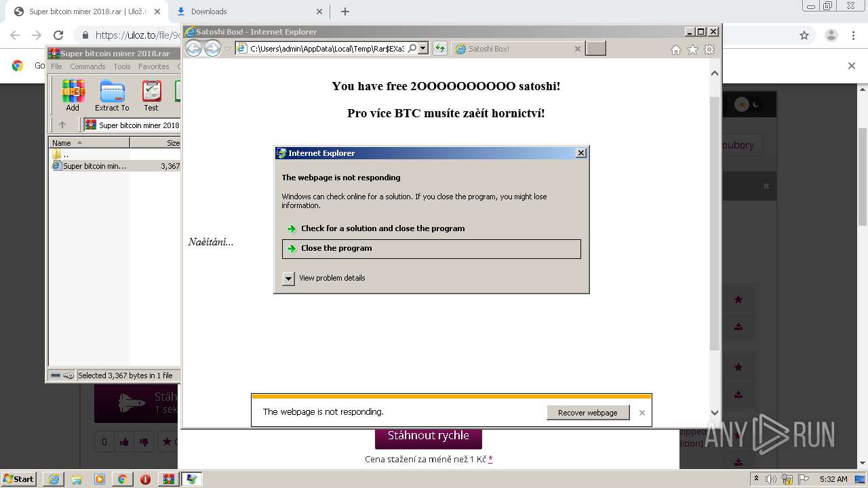Click the IE Favorites star icon

click(692, 49)
